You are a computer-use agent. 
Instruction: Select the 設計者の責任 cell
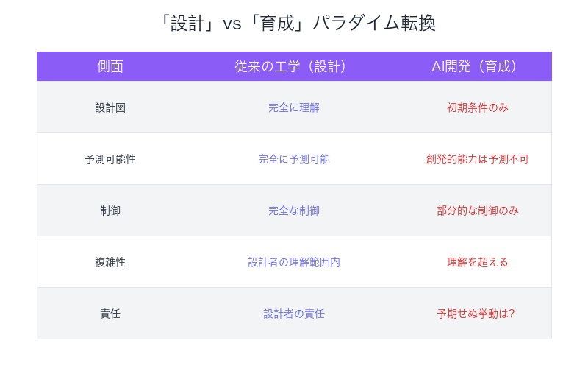(294, 314)
